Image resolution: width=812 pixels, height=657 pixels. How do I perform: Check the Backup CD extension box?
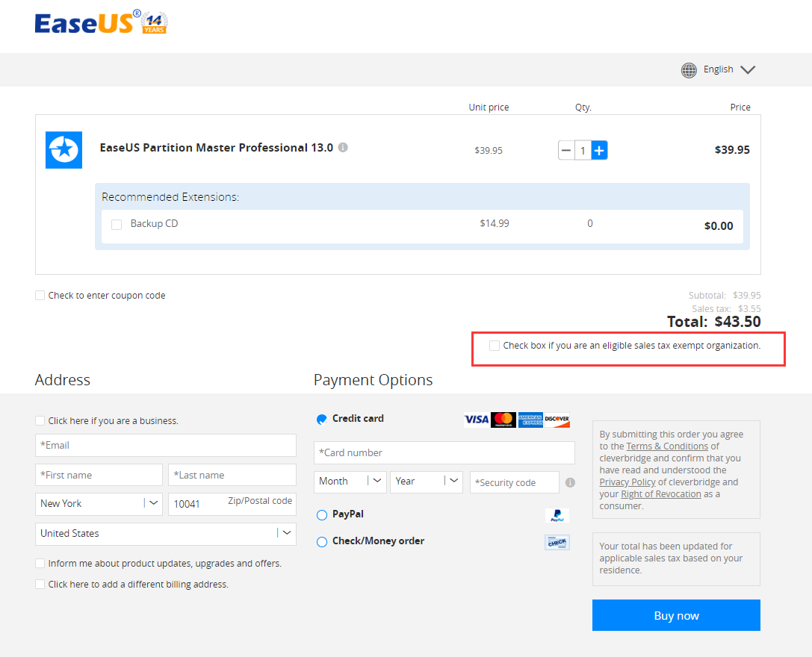pyautogui.click(x=117, y=225)
